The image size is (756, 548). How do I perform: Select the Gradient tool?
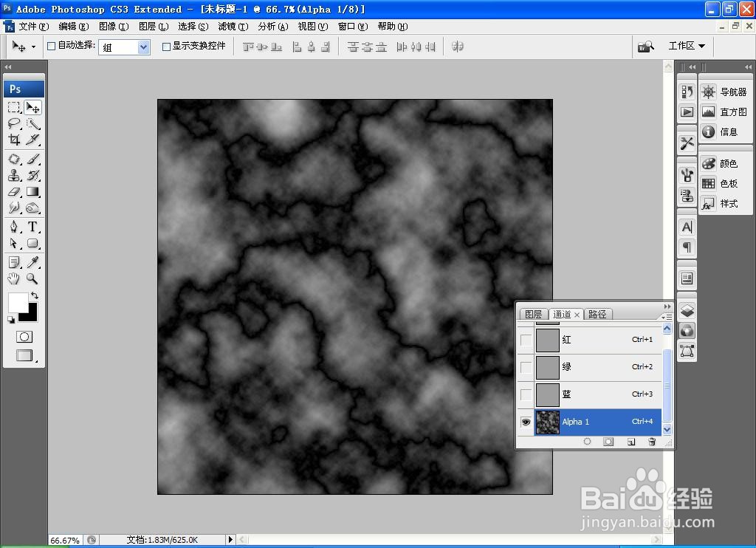tap(32, 191)
